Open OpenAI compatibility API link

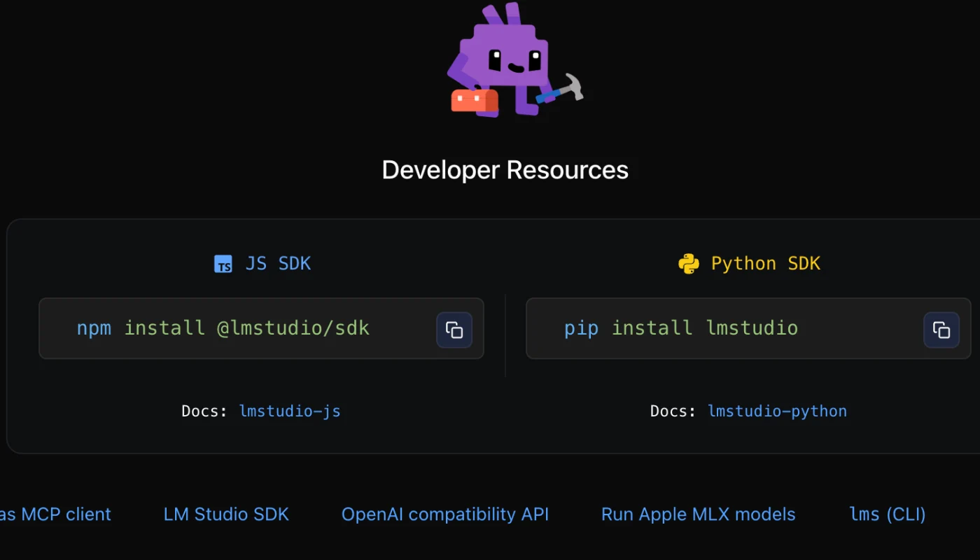[x=445, y=514]
